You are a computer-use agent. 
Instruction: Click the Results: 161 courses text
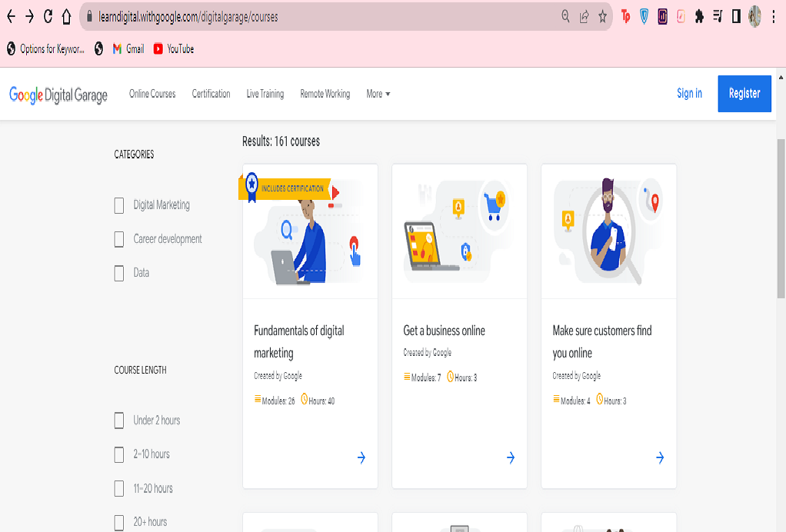tap(281, 141)
